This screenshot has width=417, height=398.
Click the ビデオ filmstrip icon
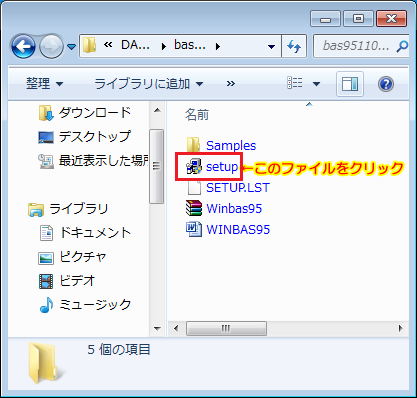[46, 281]
